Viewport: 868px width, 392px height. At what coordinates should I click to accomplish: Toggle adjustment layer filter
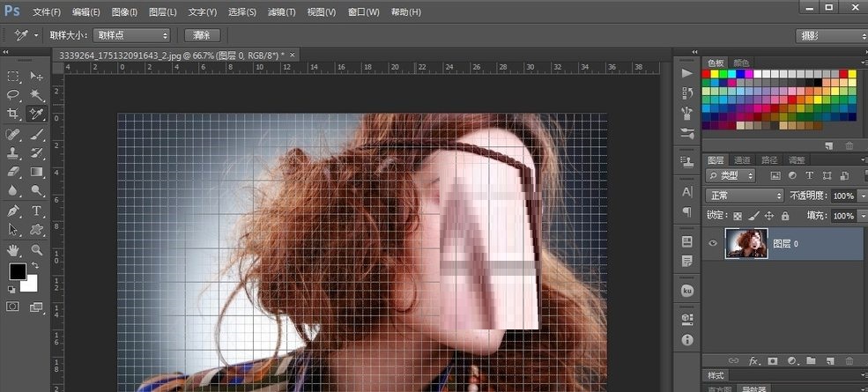792,175
